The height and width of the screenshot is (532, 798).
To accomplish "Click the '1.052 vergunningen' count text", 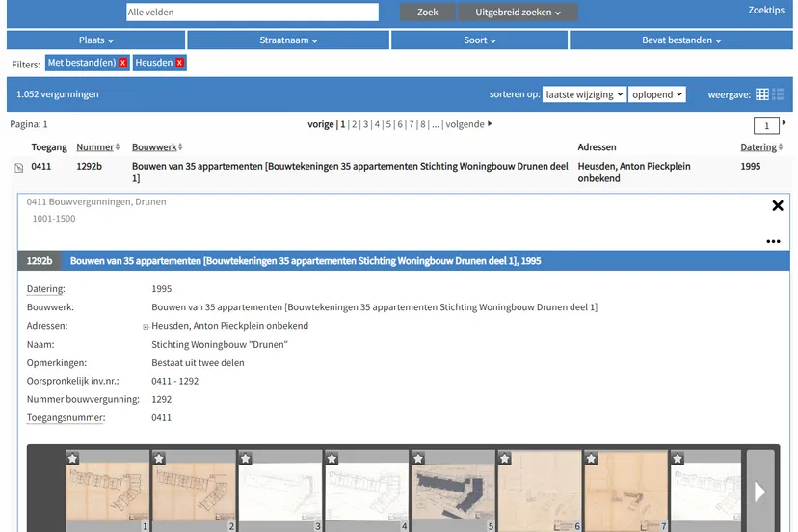I will click(x=58, y=94).
